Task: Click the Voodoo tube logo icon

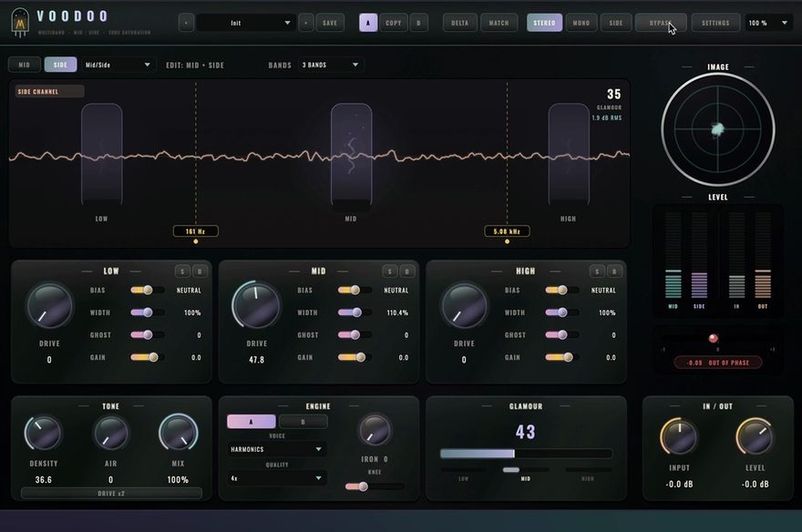Action: 20,23
